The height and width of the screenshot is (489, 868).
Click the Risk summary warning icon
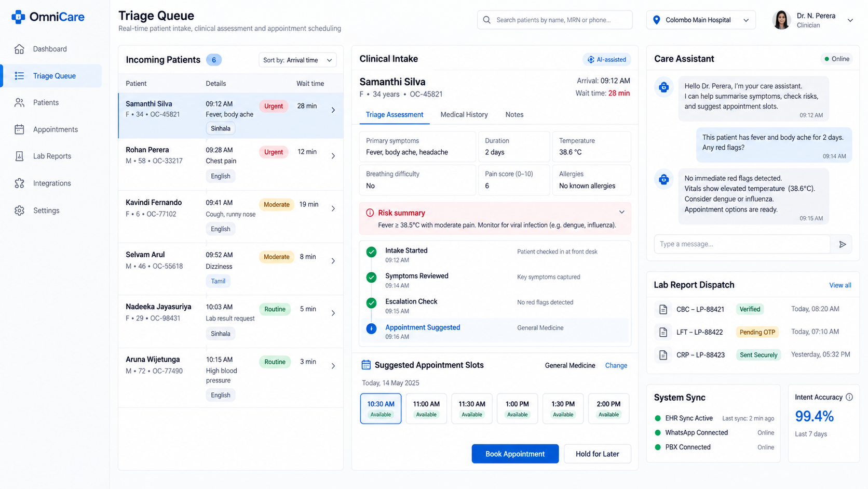(370, 213)
